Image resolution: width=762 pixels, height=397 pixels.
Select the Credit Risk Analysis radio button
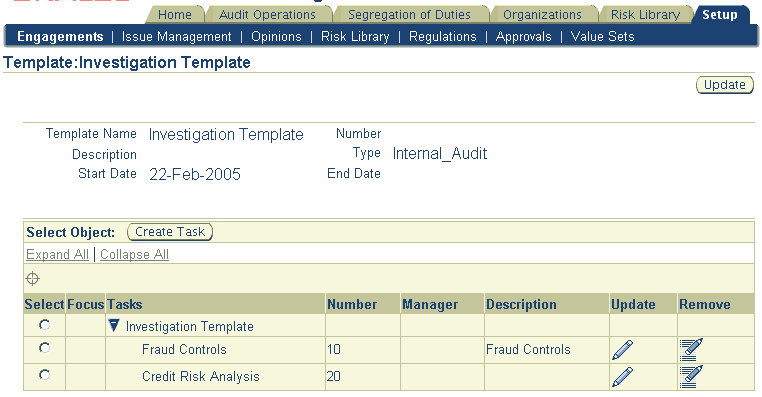click(x=44, y=375)
